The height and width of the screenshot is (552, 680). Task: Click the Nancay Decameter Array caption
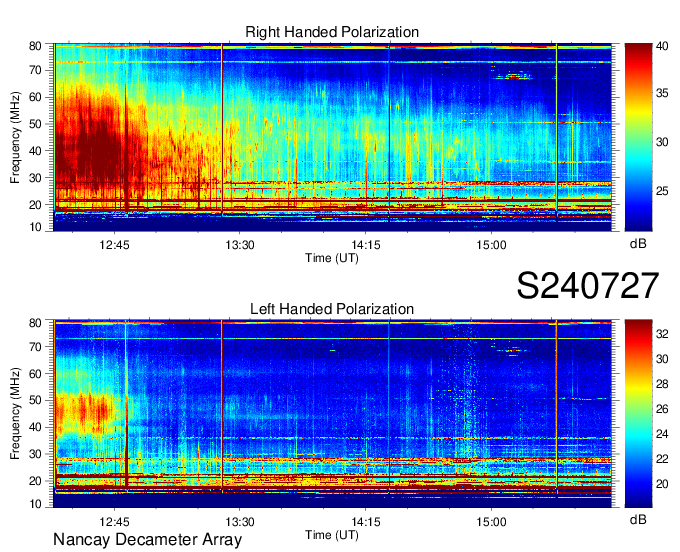point(147,540)
